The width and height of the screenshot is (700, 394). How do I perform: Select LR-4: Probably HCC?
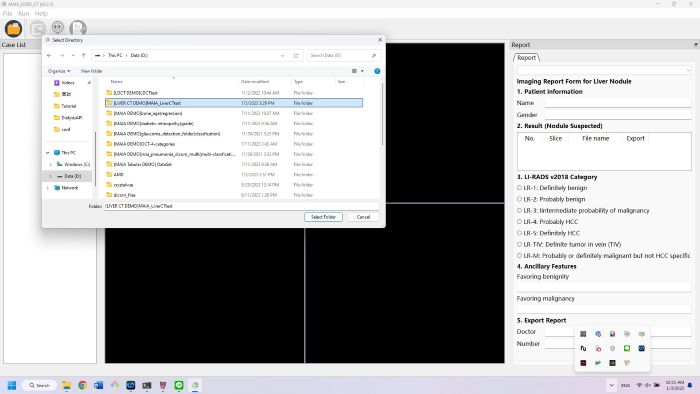(547, 222)
